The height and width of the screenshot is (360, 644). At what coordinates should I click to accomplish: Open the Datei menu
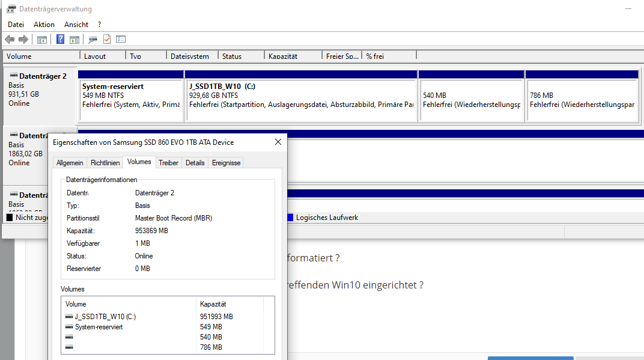[16, 25]
